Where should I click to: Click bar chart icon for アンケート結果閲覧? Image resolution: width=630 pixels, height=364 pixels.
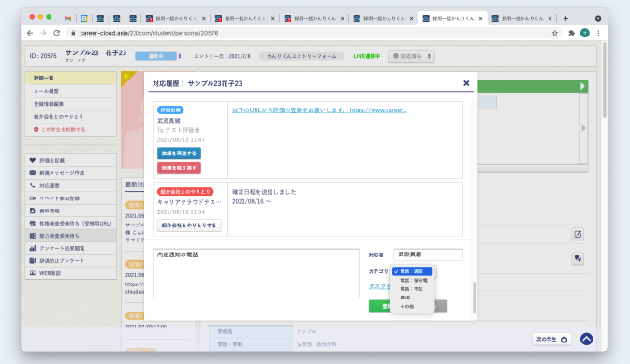click(33, 248)
